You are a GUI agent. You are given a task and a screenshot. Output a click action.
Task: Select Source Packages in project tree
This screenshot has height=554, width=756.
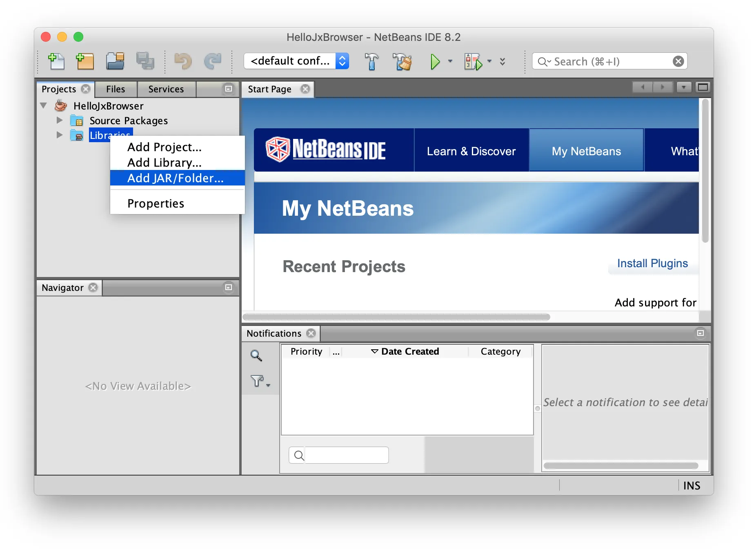point(129,121)
